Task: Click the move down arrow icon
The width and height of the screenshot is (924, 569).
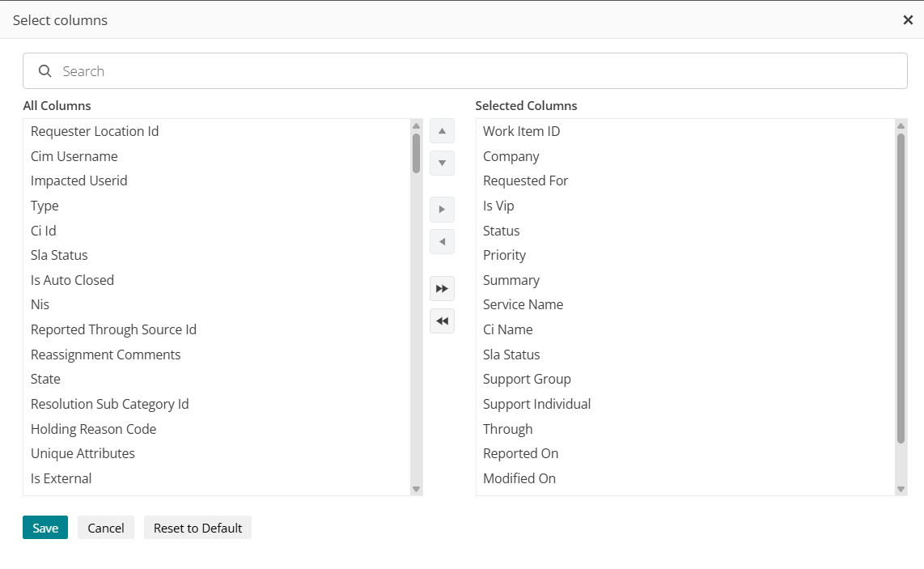Action: (442, 163)
